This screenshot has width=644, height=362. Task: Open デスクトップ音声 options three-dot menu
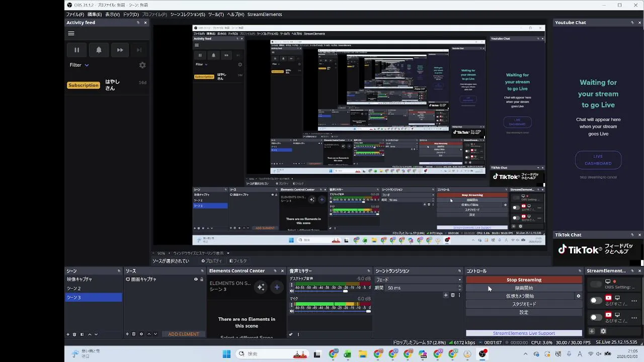coord(292,285)
